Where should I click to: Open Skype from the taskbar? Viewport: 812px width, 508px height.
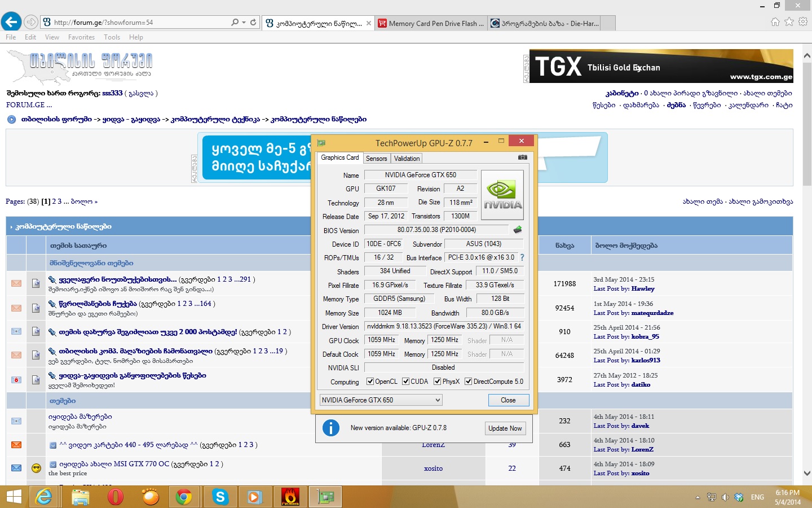(x=220, y=497)
